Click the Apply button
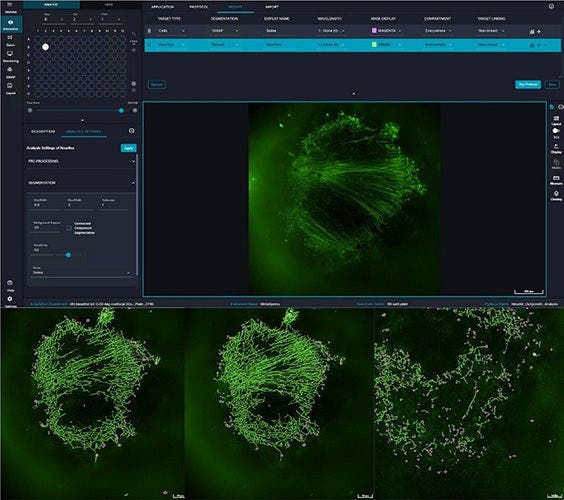The image size is (564, 500). [x=128, y=148]
